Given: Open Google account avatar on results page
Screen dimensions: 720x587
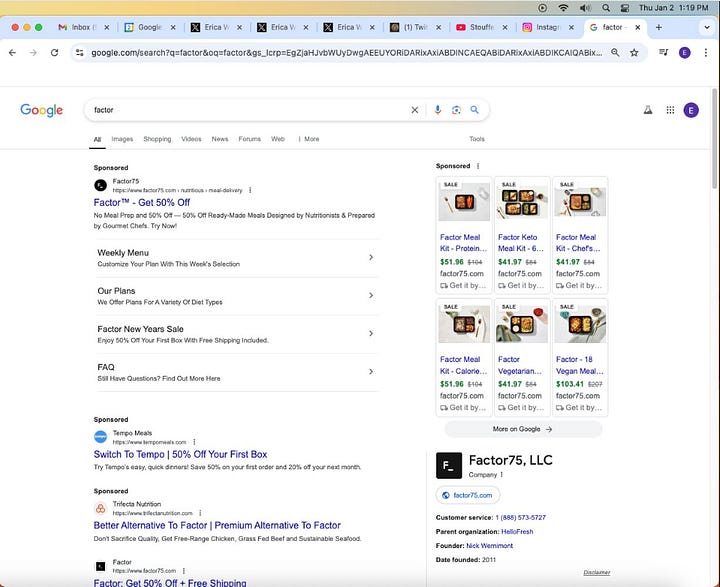Looking at the screenshot, I should 691,110.
